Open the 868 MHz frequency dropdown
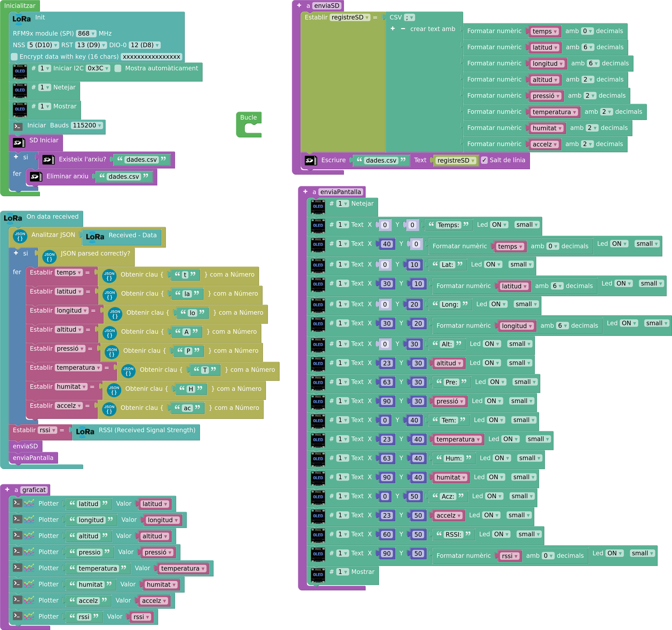 tap(87, 34)
